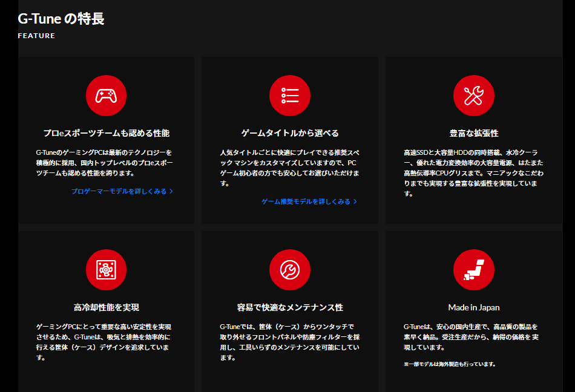Click the cooling fan icon
Image resolution: width=575 pixels, height=392 pixels.
(106, 270)
